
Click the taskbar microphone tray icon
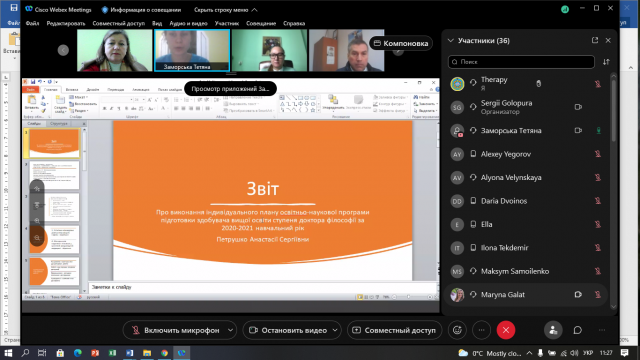click(x=540, y=353)
